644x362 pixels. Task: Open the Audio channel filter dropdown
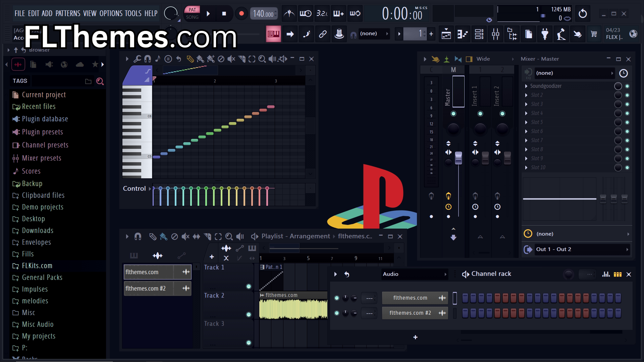tap(415, 274)
